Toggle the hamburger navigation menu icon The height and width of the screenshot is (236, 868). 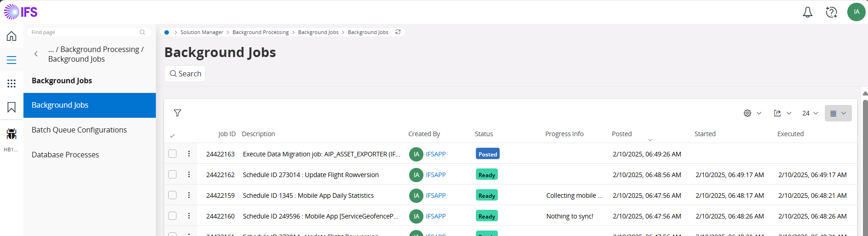click(x=11, y=60)
